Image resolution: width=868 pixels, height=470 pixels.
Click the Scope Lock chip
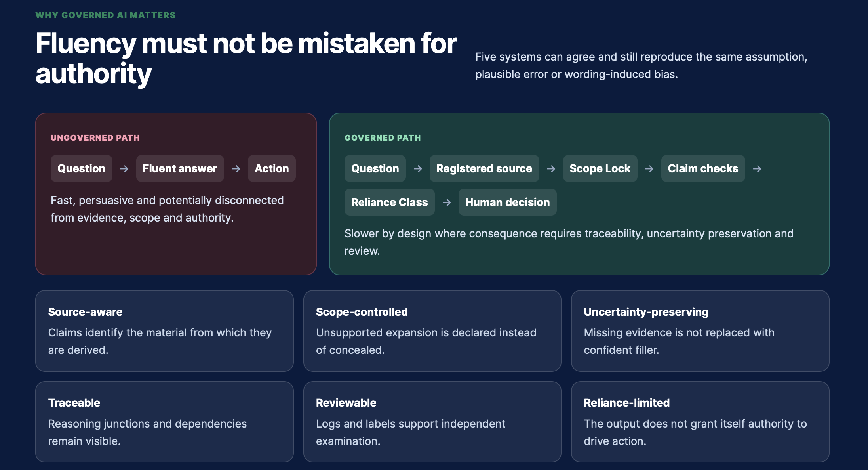point(600,168)
